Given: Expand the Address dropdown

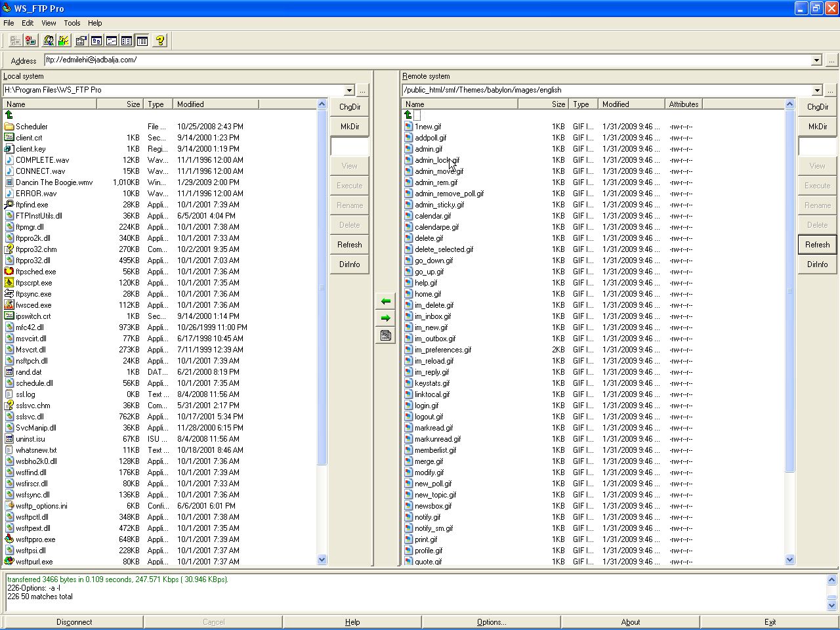Looking at the screenshot, I should coord(816,60).
